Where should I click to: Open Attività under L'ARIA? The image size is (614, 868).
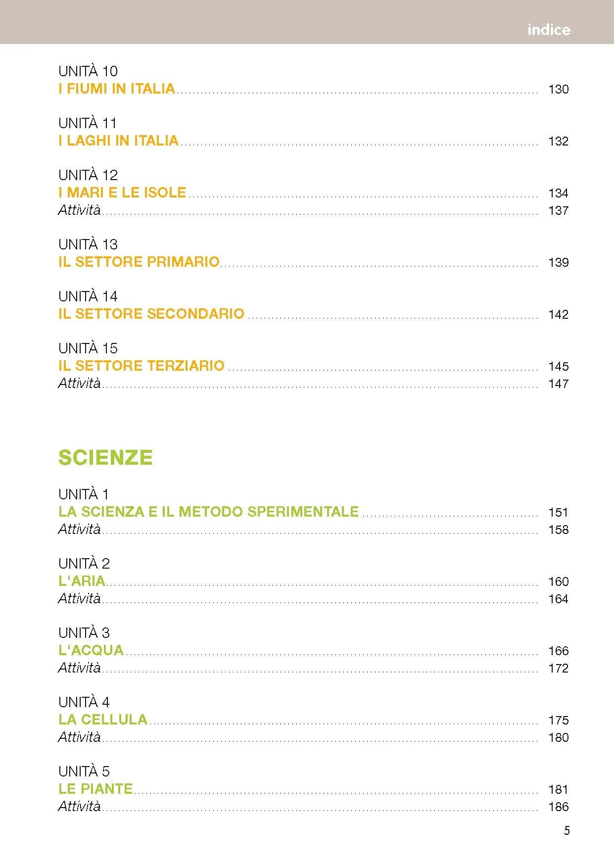coord(79,598)
